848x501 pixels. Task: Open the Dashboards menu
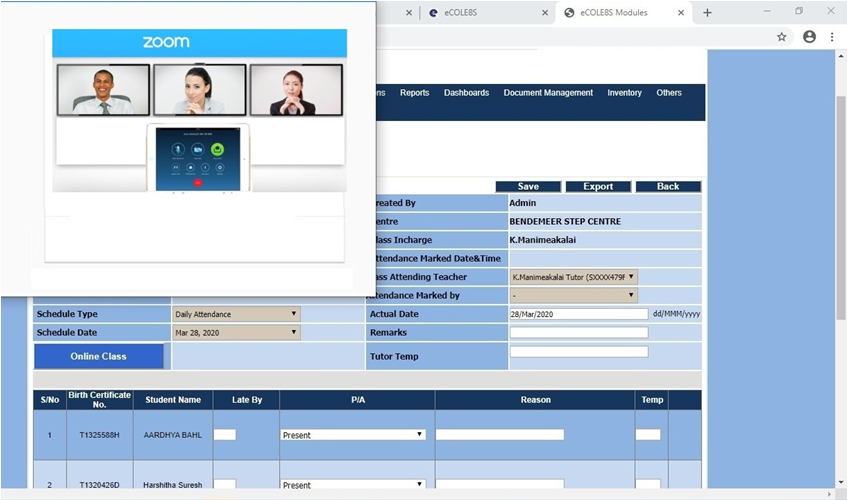tap(466, 93)
